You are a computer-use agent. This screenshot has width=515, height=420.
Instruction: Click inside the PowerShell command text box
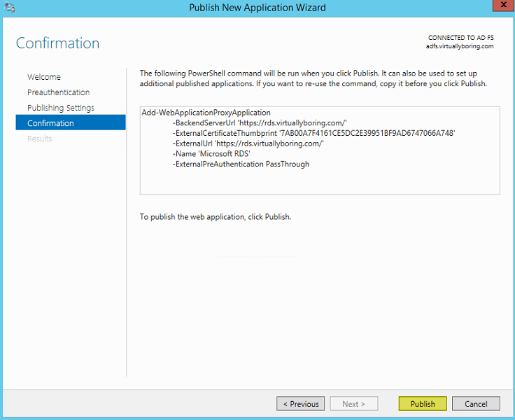(320, 150)
